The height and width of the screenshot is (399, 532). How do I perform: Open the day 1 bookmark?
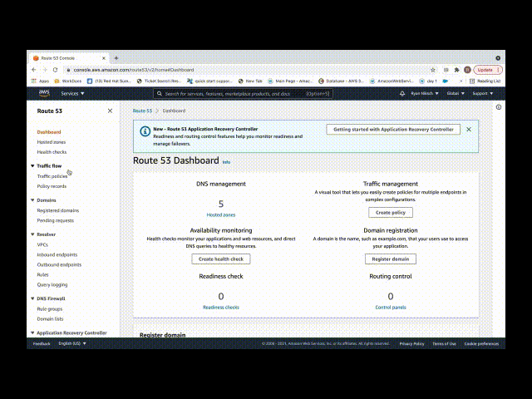coord(428,81)
